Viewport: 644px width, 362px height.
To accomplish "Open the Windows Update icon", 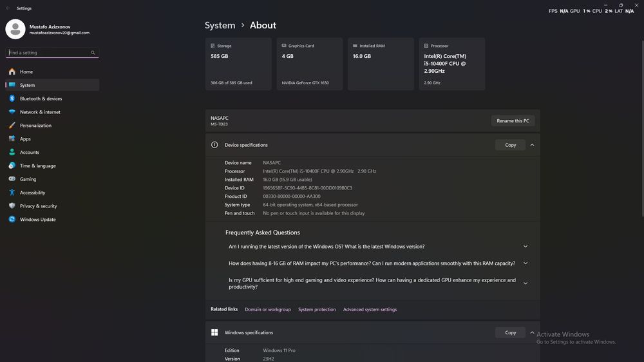I will pos(12,220).
